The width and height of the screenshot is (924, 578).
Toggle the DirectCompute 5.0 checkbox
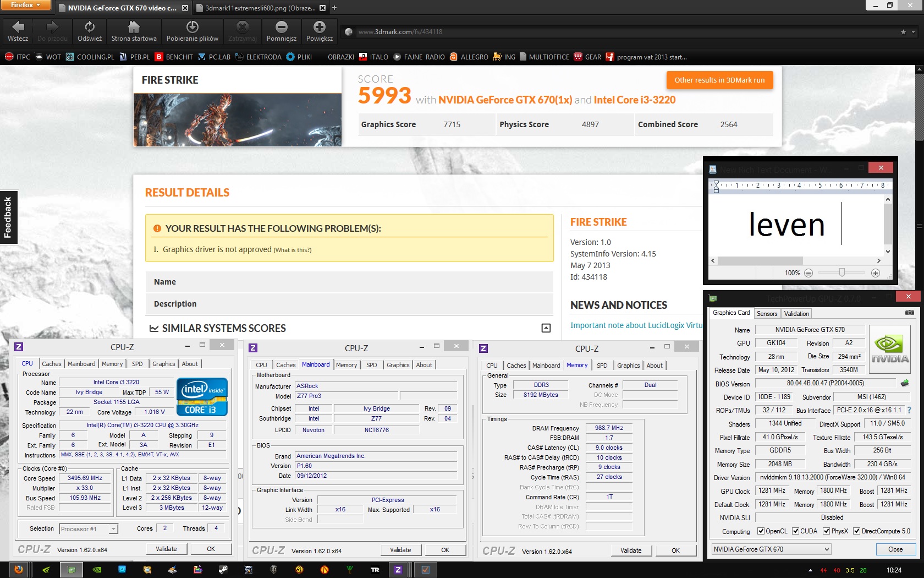(x=856, y=531)
